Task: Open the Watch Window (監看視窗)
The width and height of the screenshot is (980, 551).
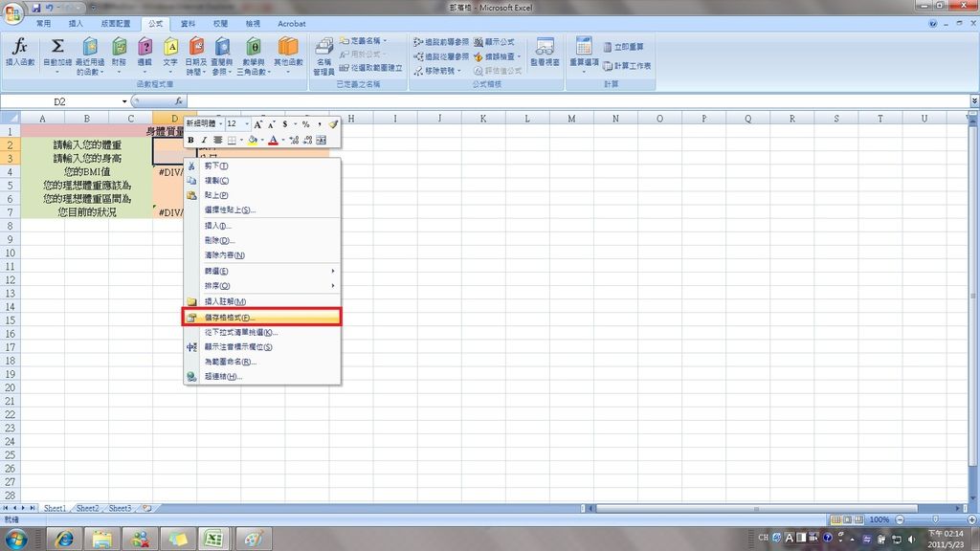Action: tap(545, 53)
